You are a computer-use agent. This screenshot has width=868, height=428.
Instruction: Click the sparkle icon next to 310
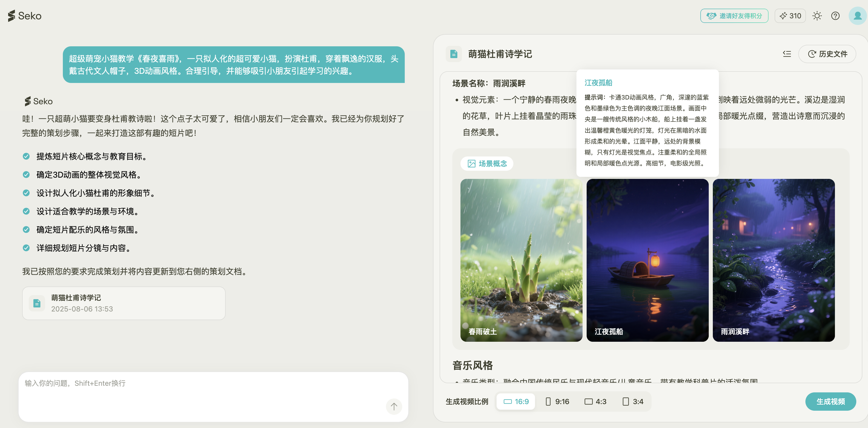[783, 16]
